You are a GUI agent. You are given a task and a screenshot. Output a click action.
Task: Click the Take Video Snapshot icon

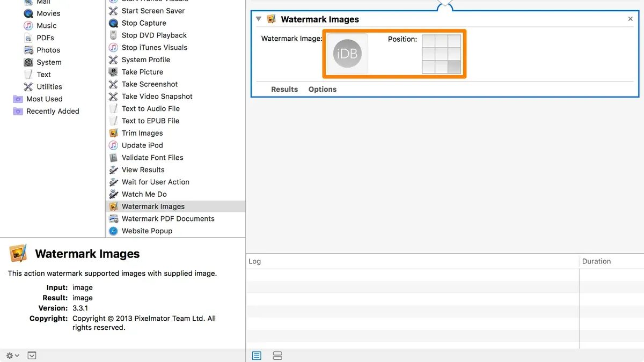pyautogui.click(x=113, y=97)
